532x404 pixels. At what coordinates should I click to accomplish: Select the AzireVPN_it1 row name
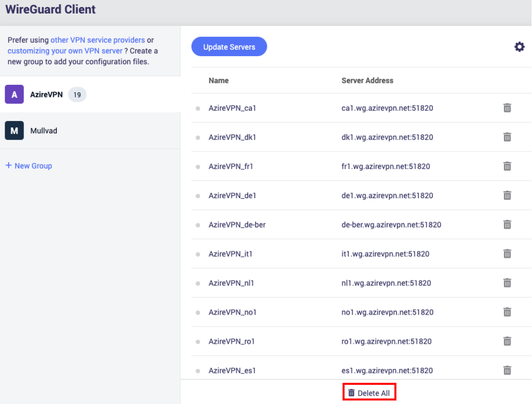click(231, 254)
